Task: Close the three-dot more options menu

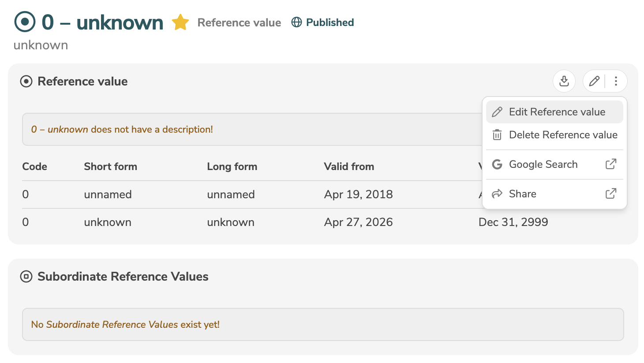Action: (616, 81)
